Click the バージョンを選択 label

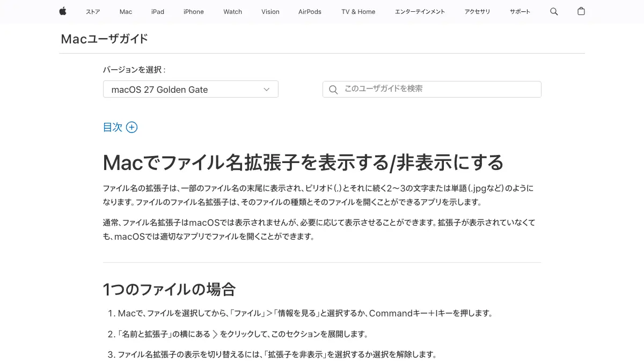(x=134, y=70)
